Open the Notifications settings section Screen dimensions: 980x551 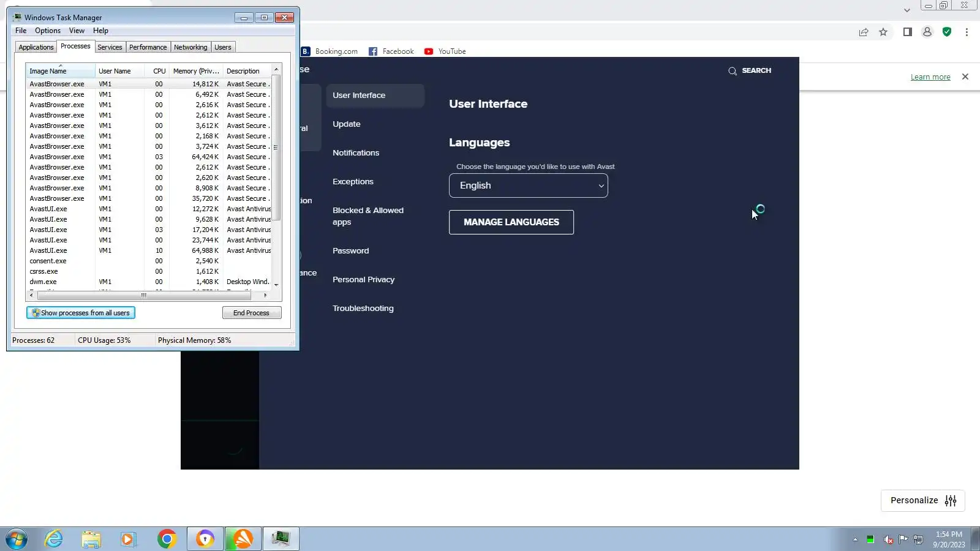[x=356, y=153]
